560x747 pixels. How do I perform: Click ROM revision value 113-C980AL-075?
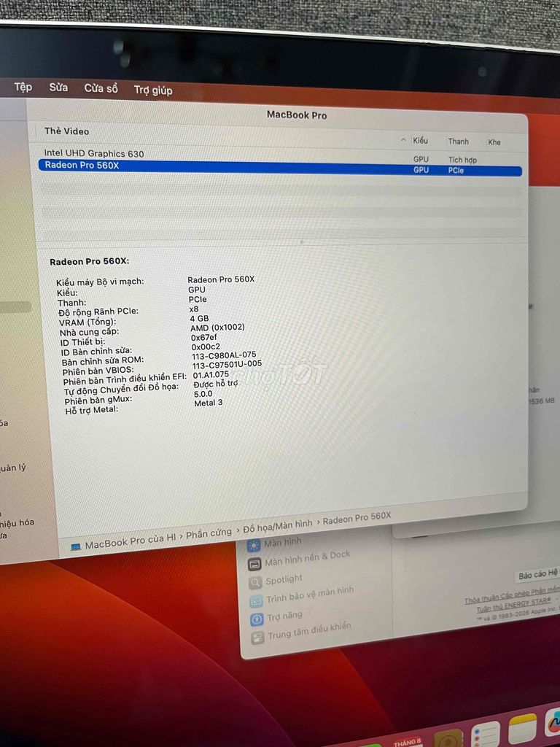click(x=225, y=355)
